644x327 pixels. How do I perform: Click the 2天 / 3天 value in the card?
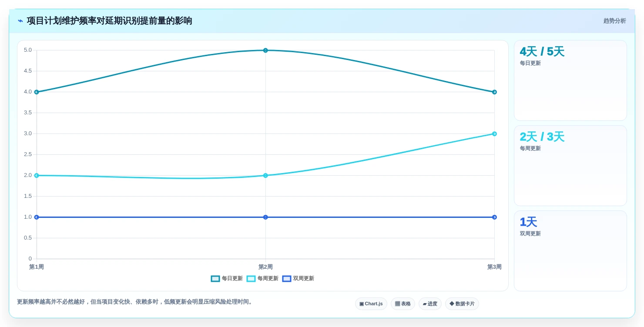click(x=542, y=137)
